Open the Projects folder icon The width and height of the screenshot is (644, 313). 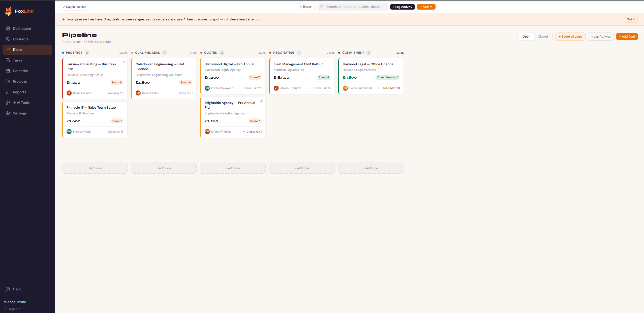coord(8,81)
